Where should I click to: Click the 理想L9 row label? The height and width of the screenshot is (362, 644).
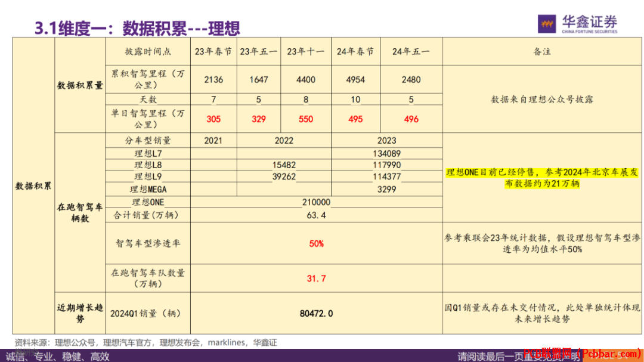click(148, 177)
